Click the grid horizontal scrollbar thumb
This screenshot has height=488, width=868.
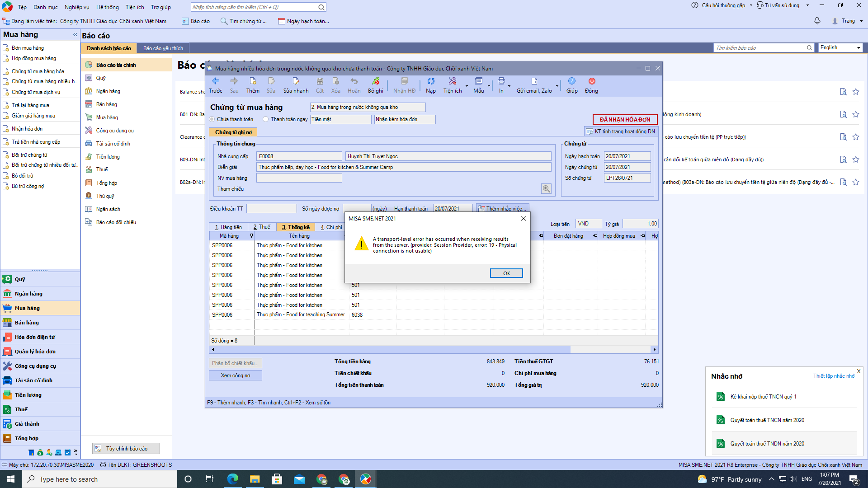tap(393, 350)
